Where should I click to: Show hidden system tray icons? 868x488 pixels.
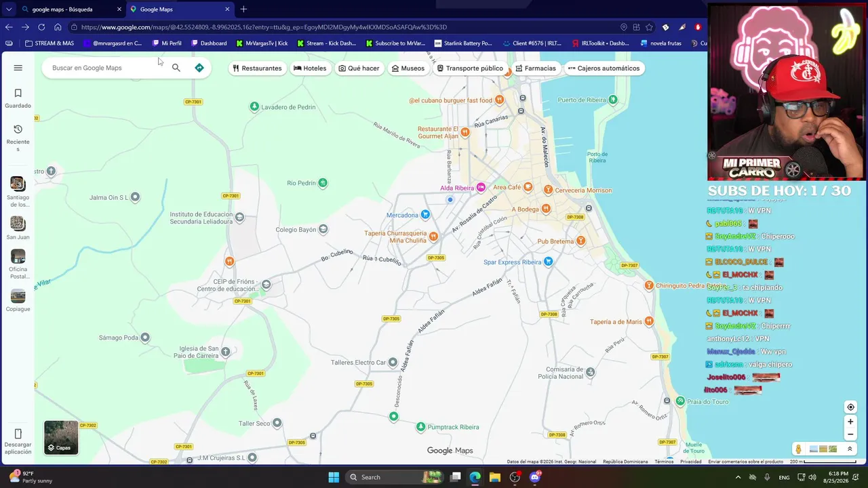(x=738, y=477)
